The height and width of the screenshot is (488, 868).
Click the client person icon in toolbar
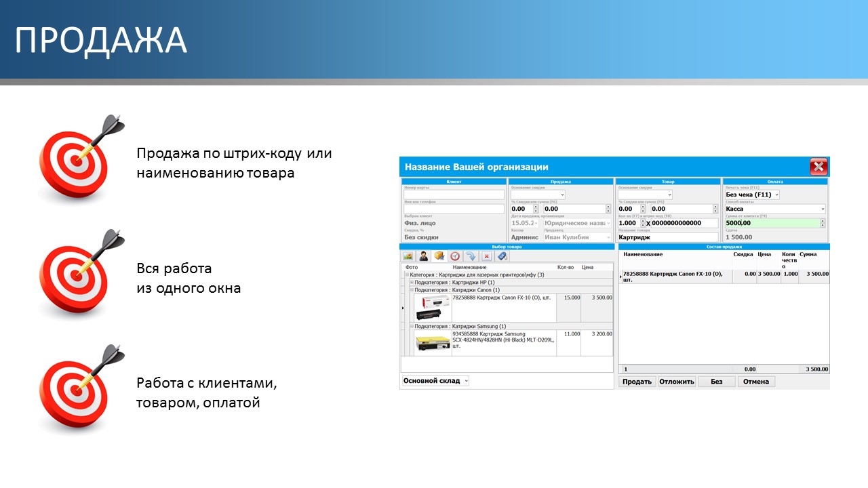424,256
